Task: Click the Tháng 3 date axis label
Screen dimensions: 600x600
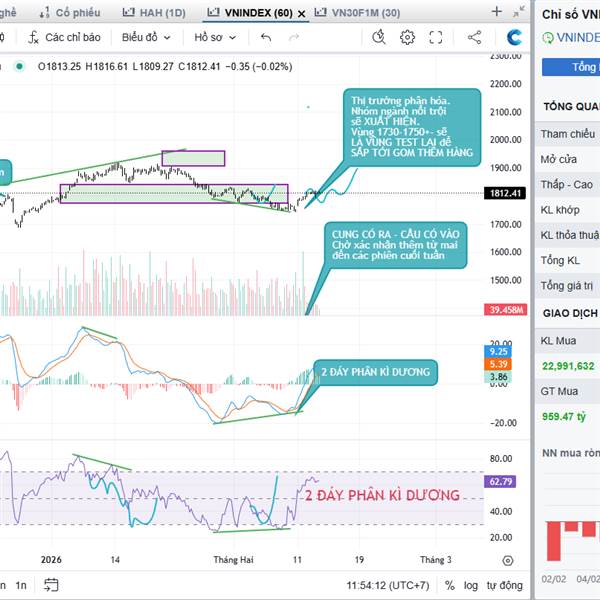Action: coord(435,560)
